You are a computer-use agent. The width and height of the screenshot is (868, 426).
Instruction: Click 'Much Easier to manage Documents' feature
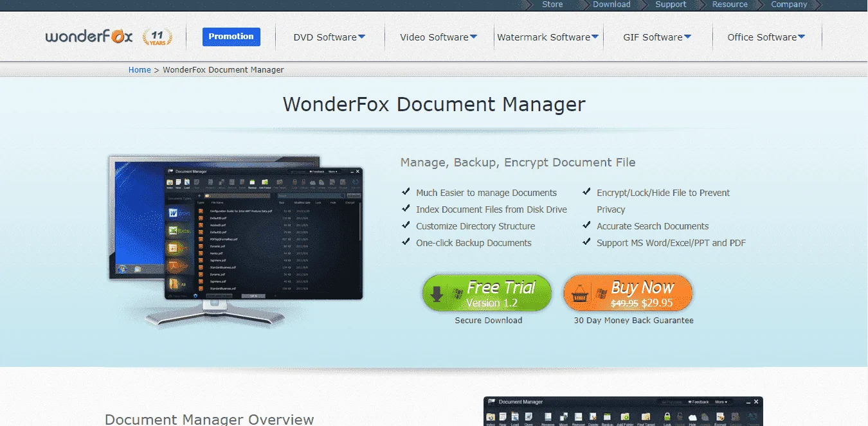[486, 193]
